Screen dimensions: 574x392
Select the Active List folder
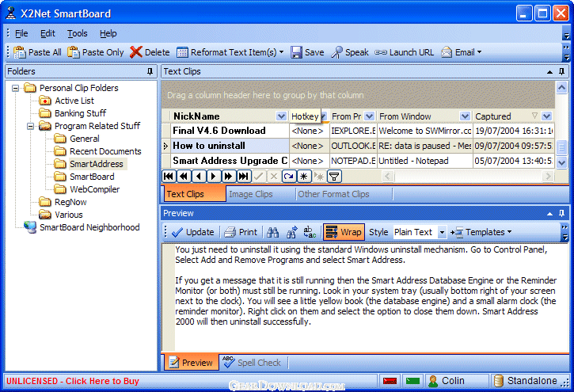click(x=74, y=101)
